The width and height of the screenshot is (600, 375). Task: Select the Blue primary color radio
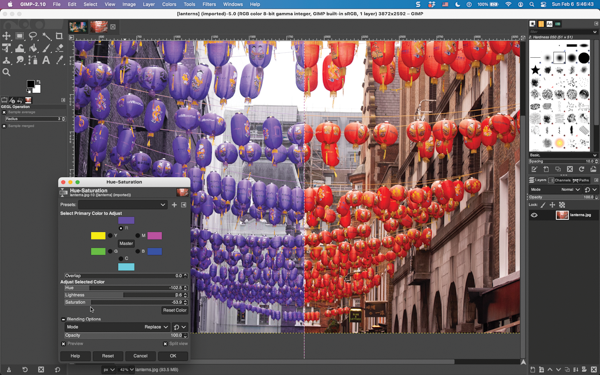pos(138,251)
